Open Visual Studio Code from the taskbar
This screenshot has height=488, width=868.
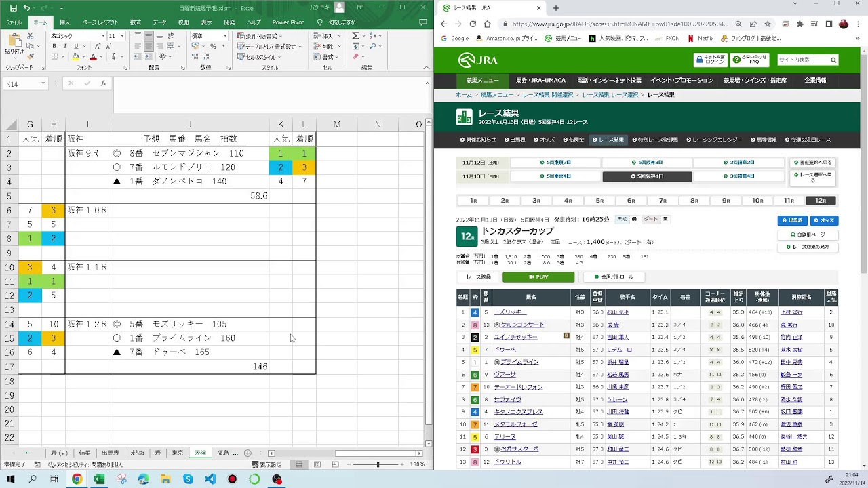210,479
